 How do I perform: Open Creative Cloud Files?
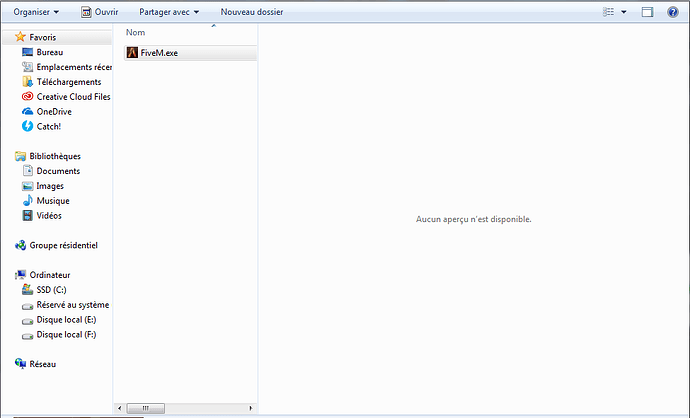(x=73, y=97)
